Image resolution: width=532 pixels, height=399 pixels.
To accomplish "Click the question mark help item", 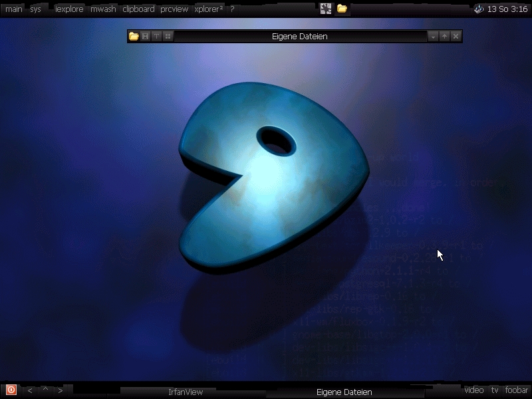I will 232,9.
